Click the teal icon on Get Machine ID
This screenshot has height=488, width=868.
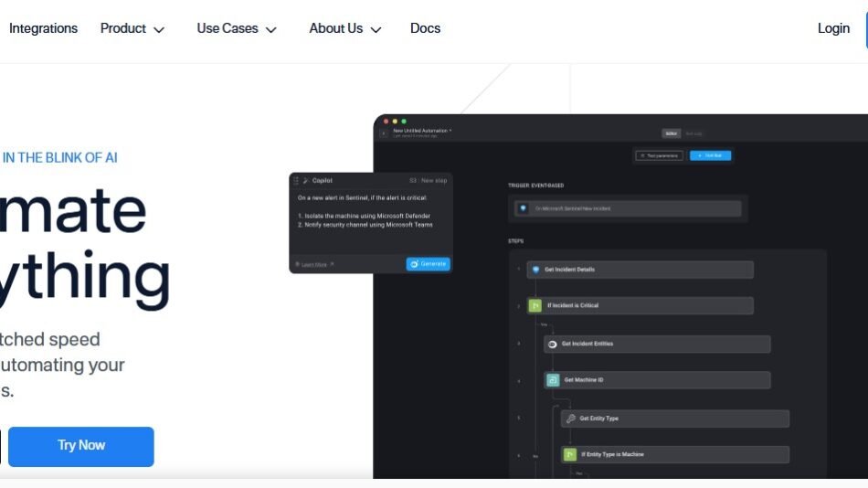[x=553, y=380]
